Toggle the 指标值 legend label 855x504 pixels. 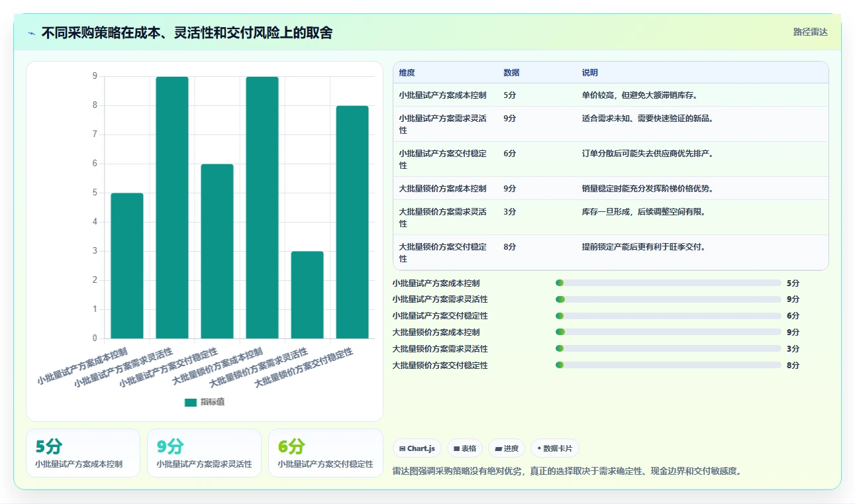tap(213, 402)
